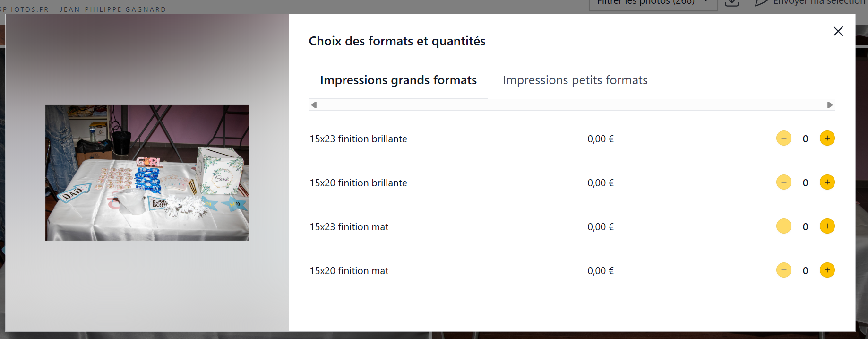Click Envoyer ma sélection button
The width and height of the screenshot is (868, 339).
point(810,3)
